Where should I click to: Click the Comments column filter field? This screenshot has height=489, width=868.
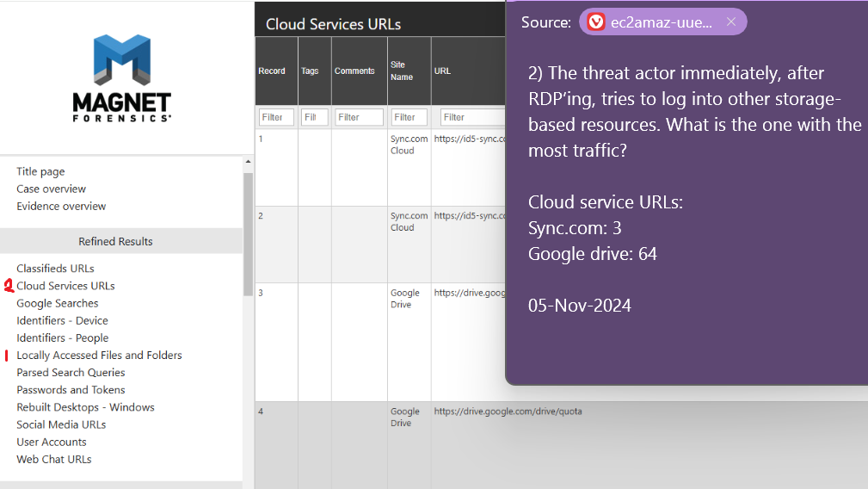pos(359,117)
